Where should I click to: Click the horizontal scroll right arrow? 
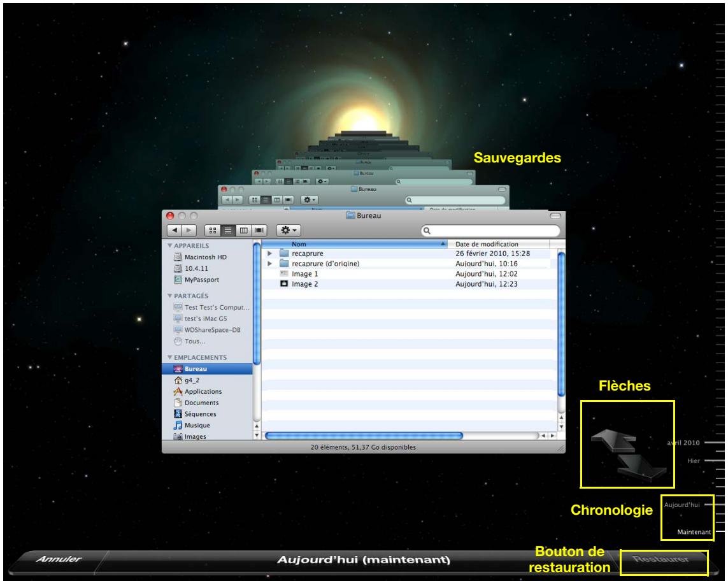[x=552, y=436]
